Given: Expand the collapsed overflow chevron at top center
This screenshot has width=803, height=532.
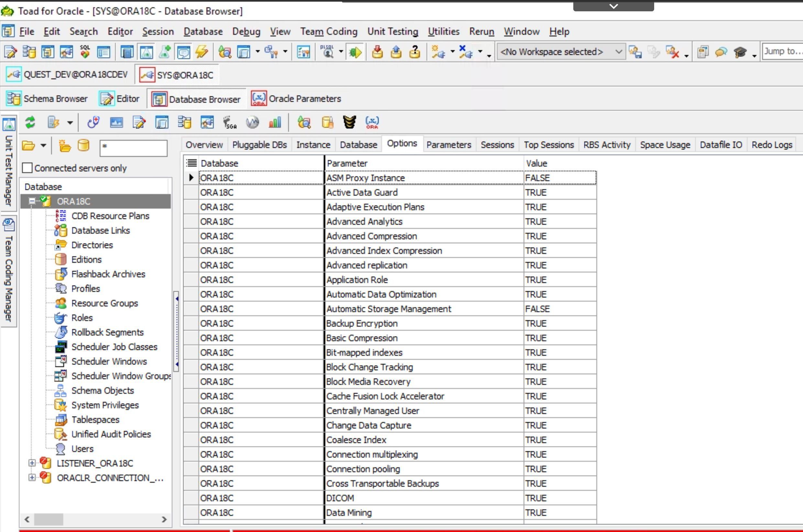Looking at the screenshot, I should (x=614, y=6).
